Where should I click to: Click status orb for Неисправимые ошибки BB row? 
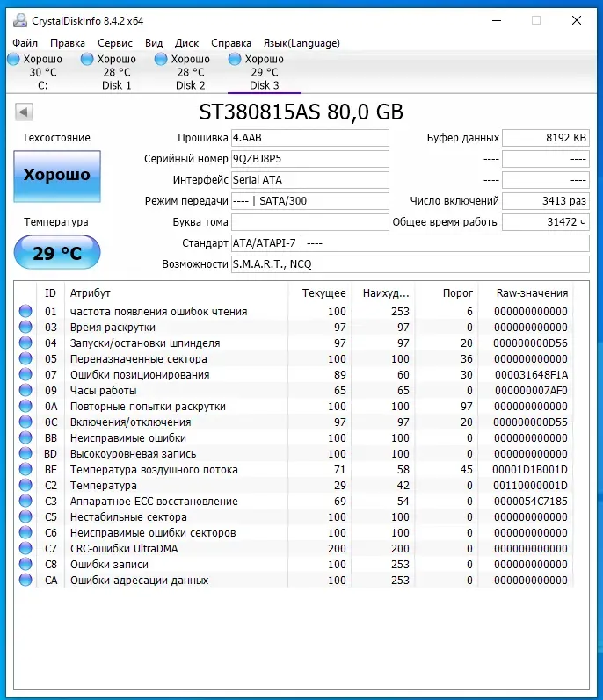point(25,437)
